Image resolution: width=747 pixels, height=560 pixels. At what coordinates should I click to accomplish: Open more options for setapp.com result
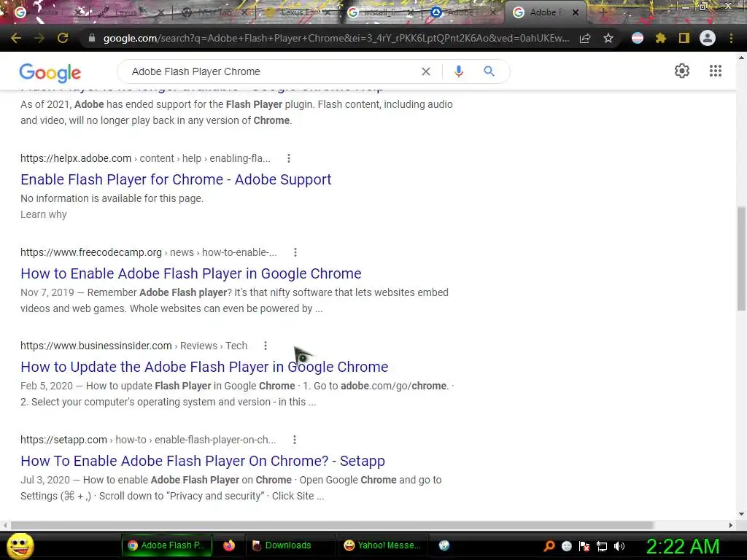click(x=295, y=440)
